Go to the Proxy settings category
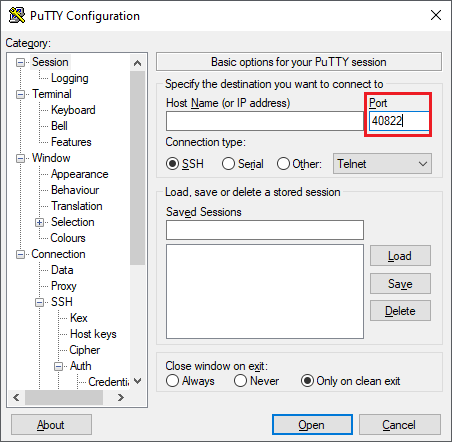The image size is (452, 442). click(64, 286)
